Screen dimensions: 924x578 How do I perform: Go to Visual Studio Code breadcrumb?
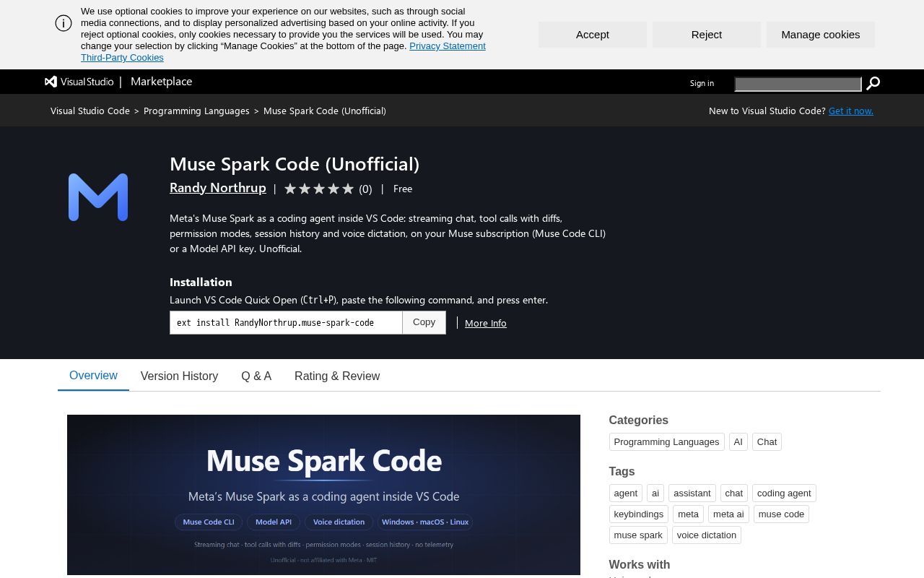(90, 111)
